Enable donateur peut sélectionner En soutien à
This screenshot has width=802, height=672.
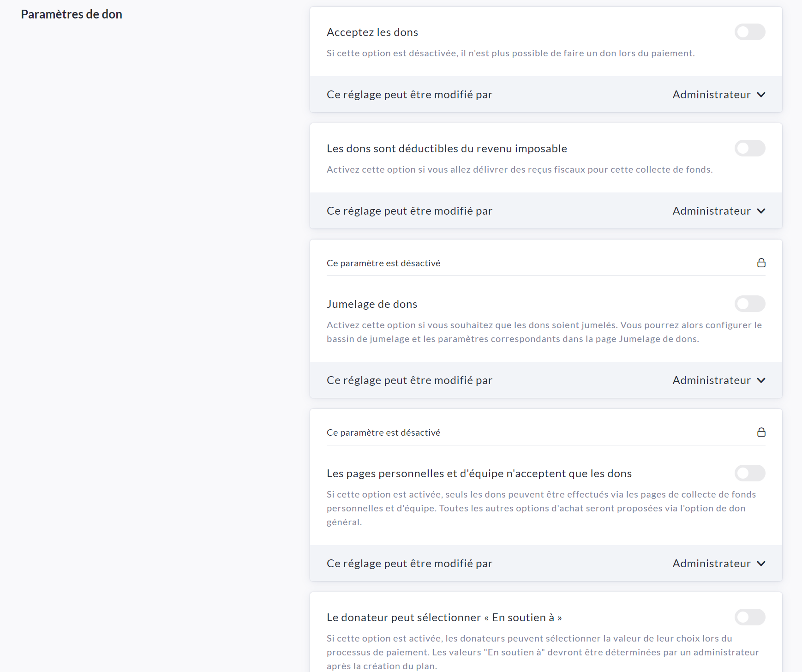tap(749, 617)
